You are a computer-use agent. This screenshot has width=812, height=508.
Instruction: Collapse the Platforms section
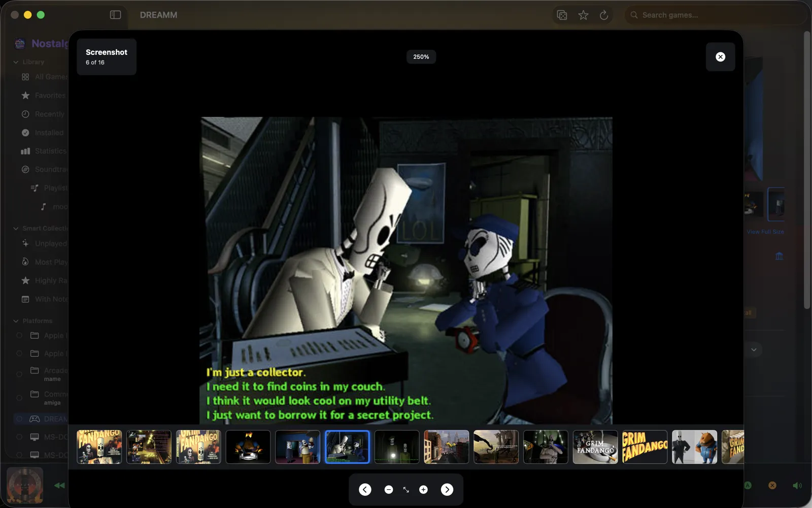click(16, 321)
